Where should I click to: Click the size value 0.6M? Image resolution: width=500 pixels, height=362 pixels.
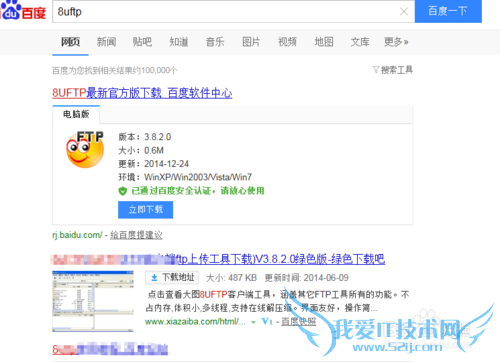pos(154,150)
